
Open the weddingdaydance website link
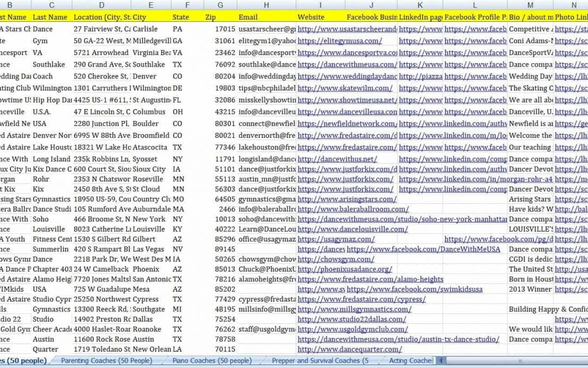click(x=347, y=76)
